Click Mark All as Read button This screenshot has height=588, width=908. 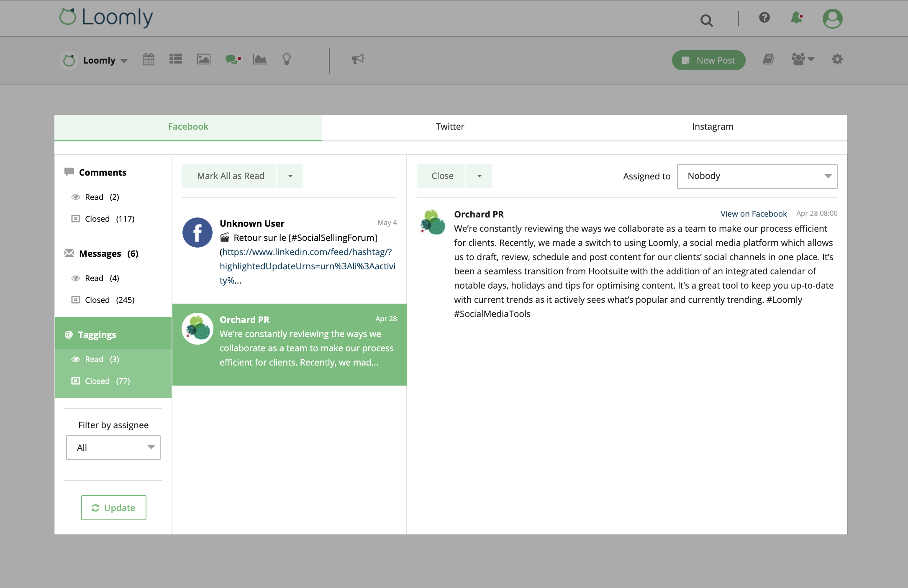point(229,176)
